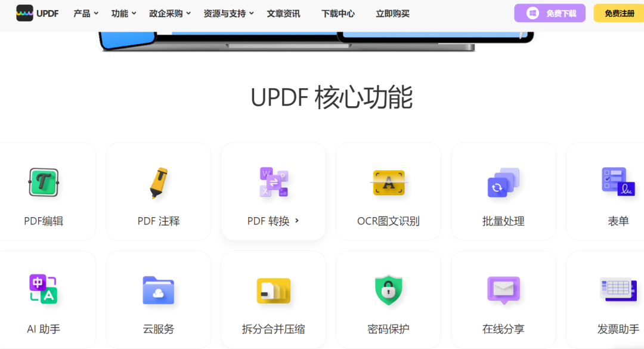
Task: Expand the 资源与支持 dropdown menu
Action: pos(229,14)
